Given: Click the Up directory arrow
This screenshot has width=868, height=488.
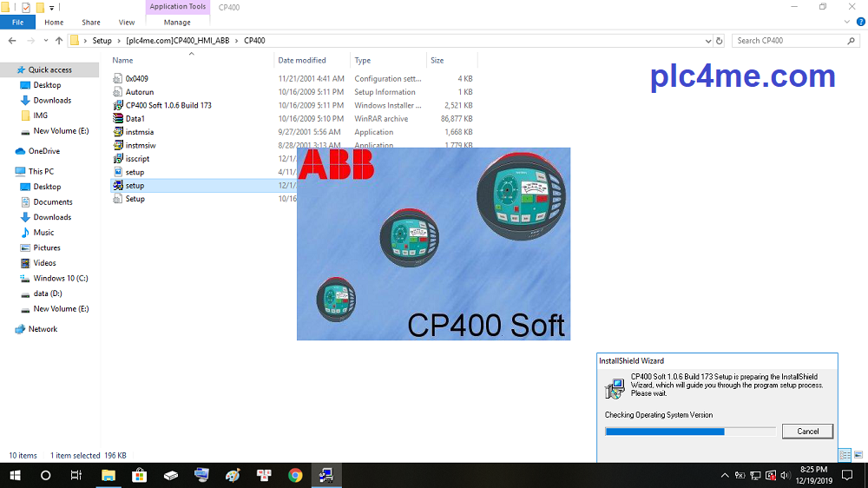Looking at the screenshot, I should [59, 41].
